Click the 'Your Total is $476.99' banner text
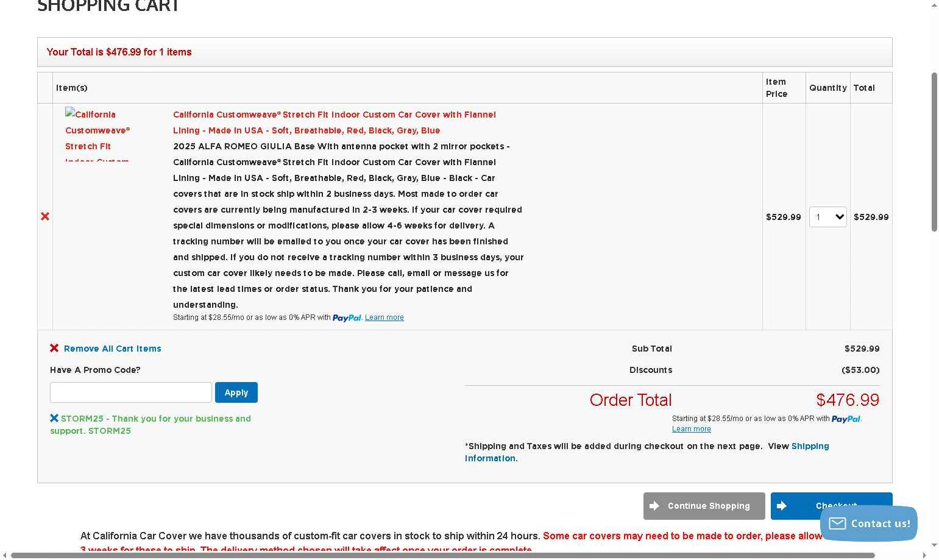The image size is (939, 560). [x=119, y=52]
